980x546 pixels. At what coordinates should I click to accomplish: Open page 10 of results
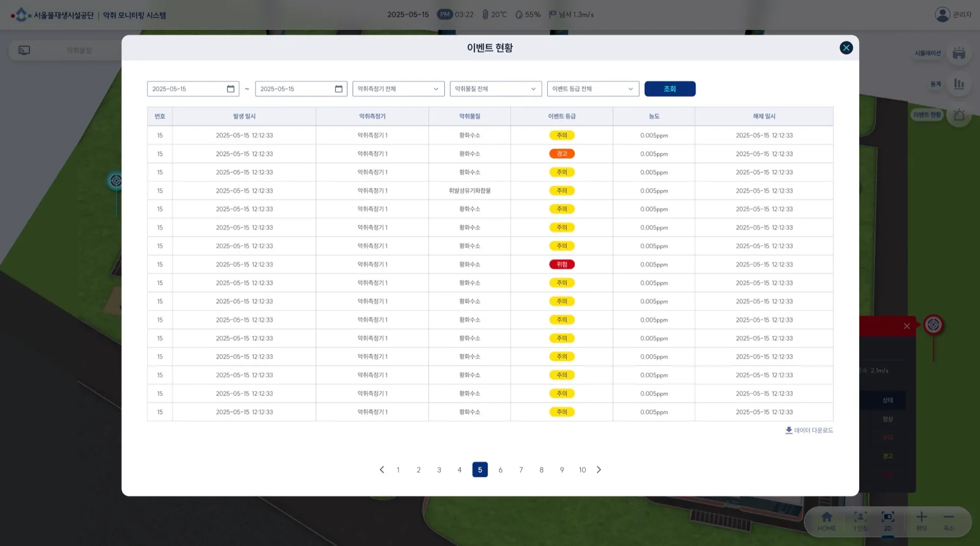[583, 470]
